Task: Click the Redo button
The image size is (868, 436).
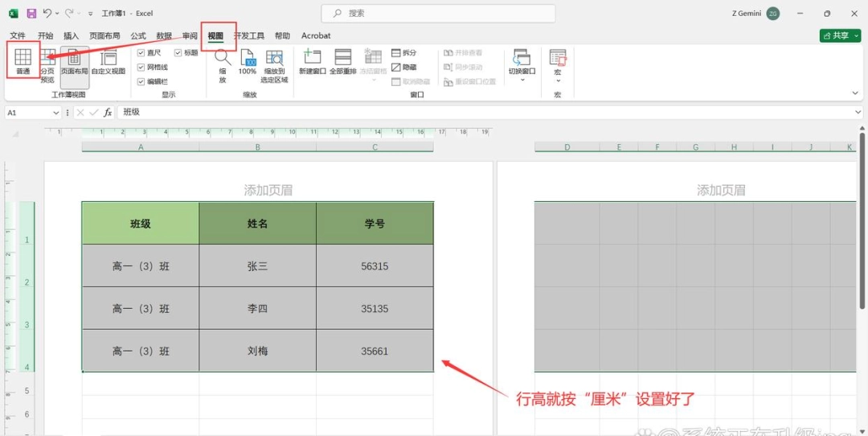Action: point(69,13)
